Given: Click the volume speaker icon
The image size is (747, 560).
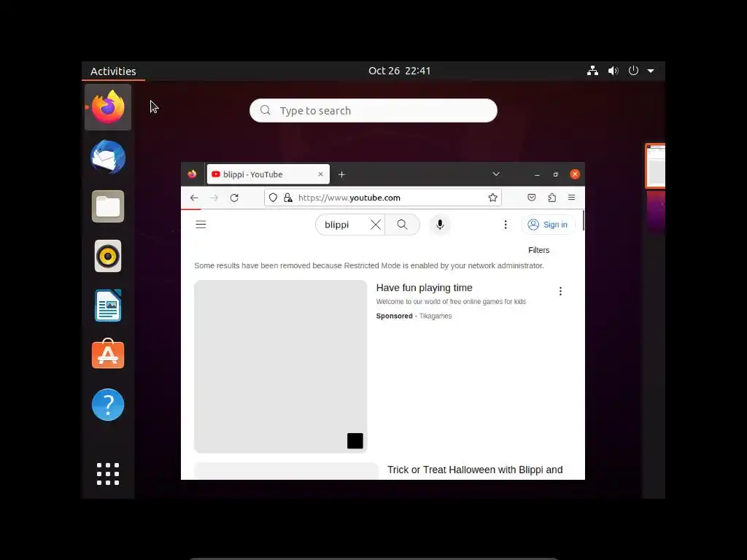Looking at the screenshot, I should coord(613,71).
